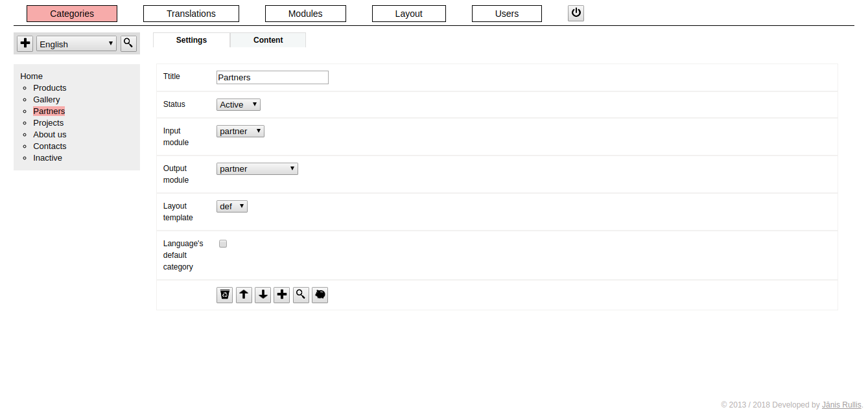868x414 pixels.
Task: Follow the Jānis Rullis developer link
Action: coord(841,405)
